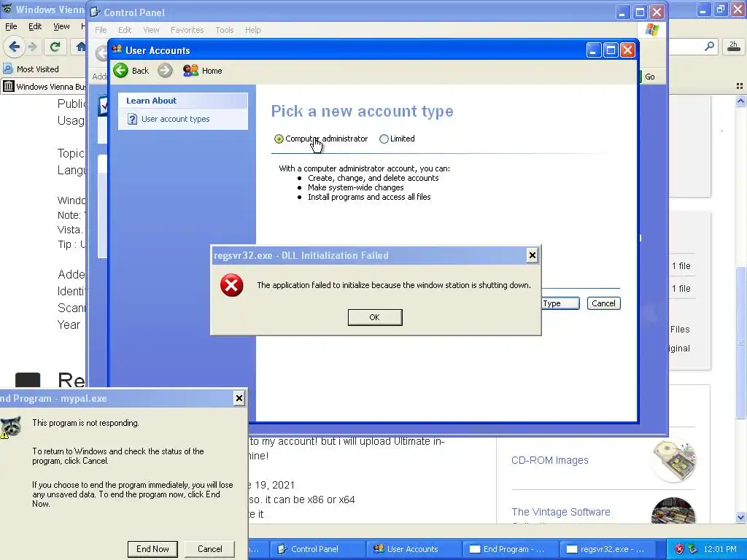
Task: Click the browser scrollbar down arrow
Action: (x=740, y=517)
